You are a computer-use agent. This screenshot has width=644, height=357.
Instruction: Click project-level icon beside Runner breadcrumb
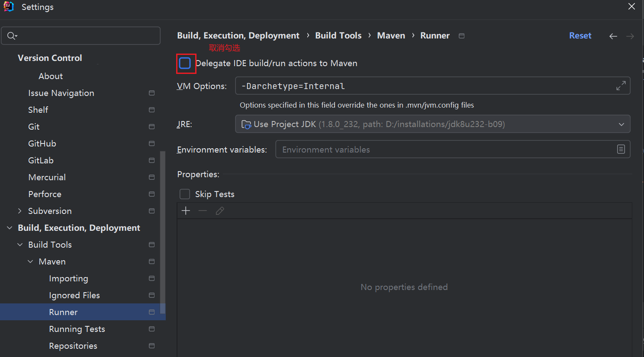click(462, 36)
